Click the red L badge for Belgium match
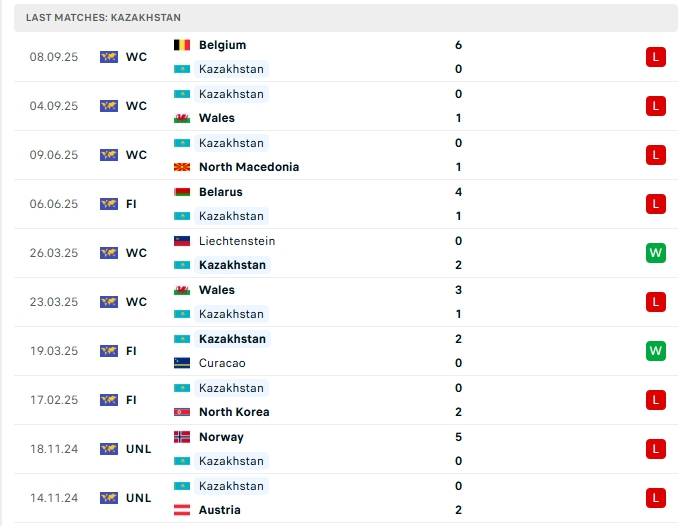This screenshot has height=526, width=689. tap(656, 57)
